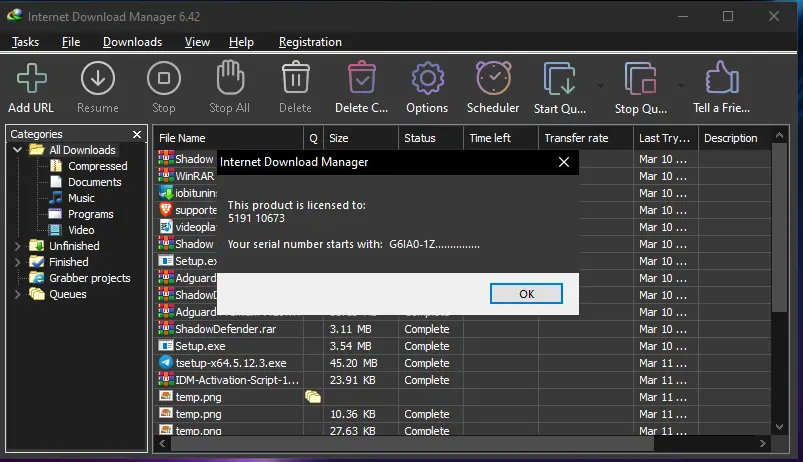Image resolution: width=803 pixels, height=462 pixels.
Task: Click vertical scrollbar up arrow
Action: (779, 135)
